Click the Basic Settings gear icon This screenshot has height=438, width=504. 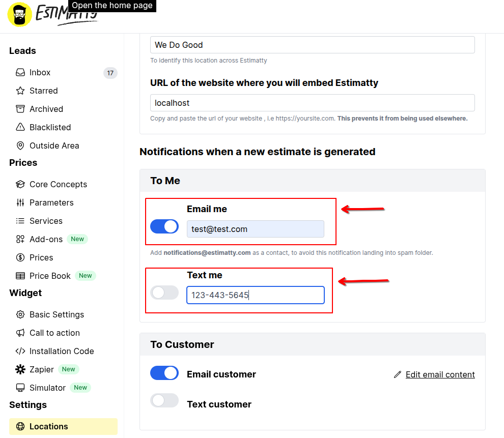(x=20, y=314)
